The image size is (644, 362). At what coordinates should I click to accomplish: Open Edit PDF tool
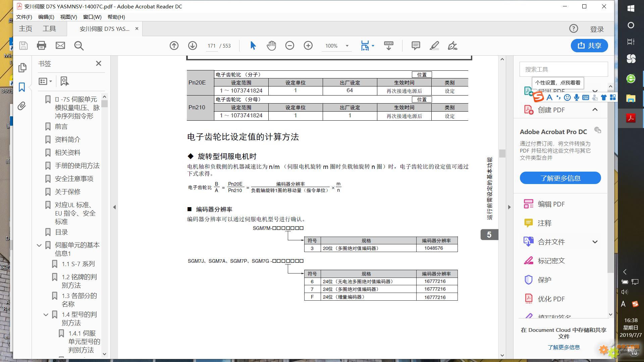pos(544,204)
